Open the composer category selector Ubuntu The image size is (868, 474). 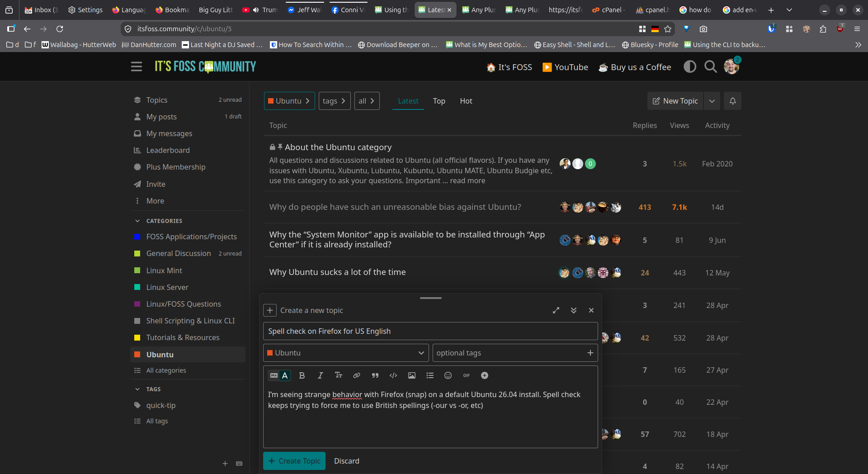pyautogui.click(x=346, y=353)
